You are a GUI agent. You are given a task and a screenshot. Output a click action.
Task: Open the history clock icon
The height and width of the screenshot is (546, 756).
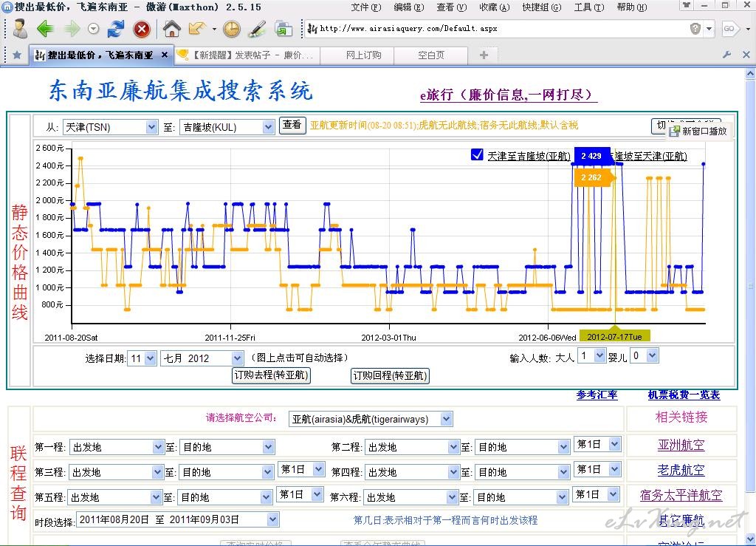pos(232,29)
